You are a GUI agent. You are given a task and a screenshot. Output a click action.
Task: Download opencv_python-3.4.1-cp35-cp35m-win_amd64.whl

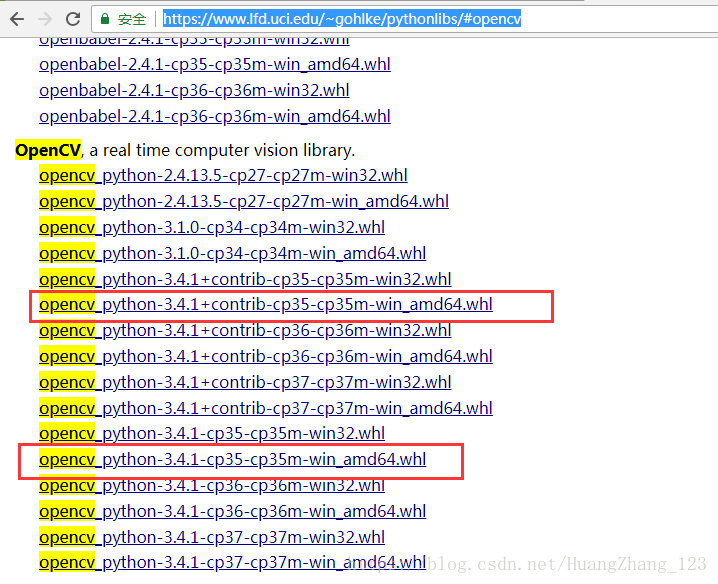click(233, 459)
